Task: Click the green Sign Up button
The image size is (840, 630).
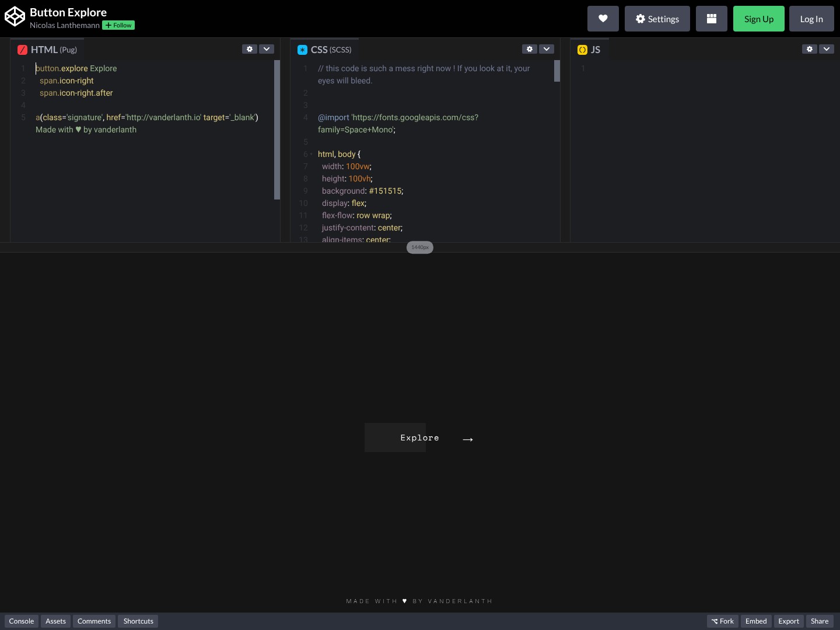Action: click(x=758, y=19)
